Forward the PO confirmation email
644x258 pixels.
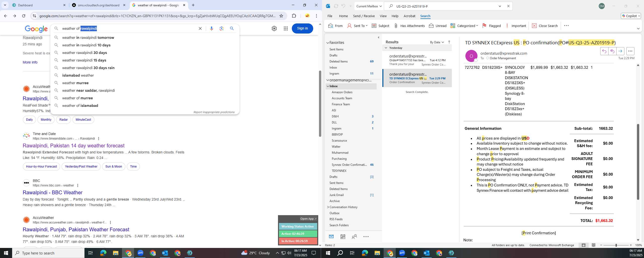pyautogui.click(x=620, y=51)
